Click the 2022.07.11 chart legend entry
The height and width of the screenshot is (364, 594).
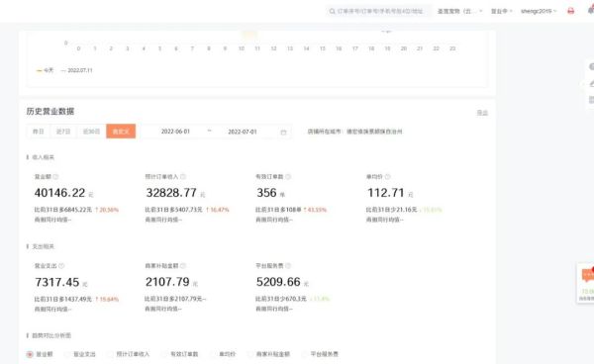pyautogui.click(x=77, y=70)
